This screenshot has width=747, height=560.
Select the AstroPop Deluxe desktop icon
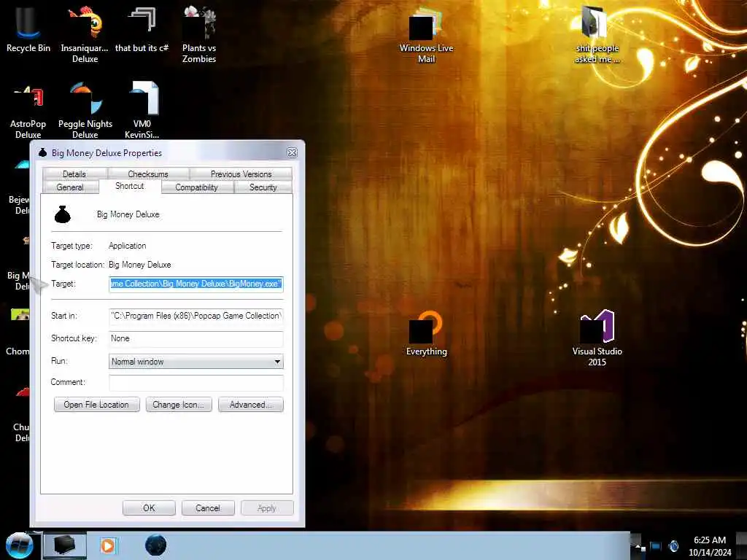pyautogui.click(x=28, y=111)
